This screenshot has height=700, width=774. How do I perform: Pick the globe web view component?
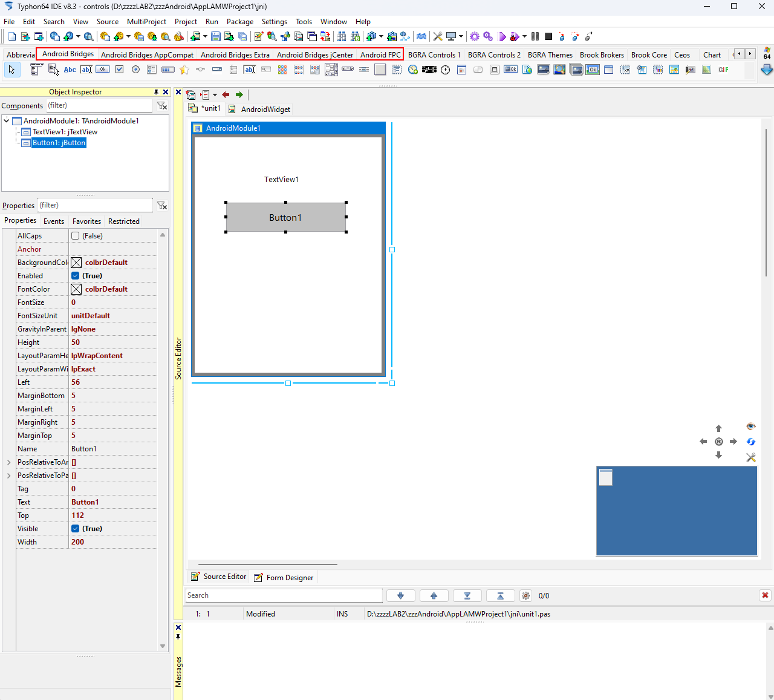point(527,70)
